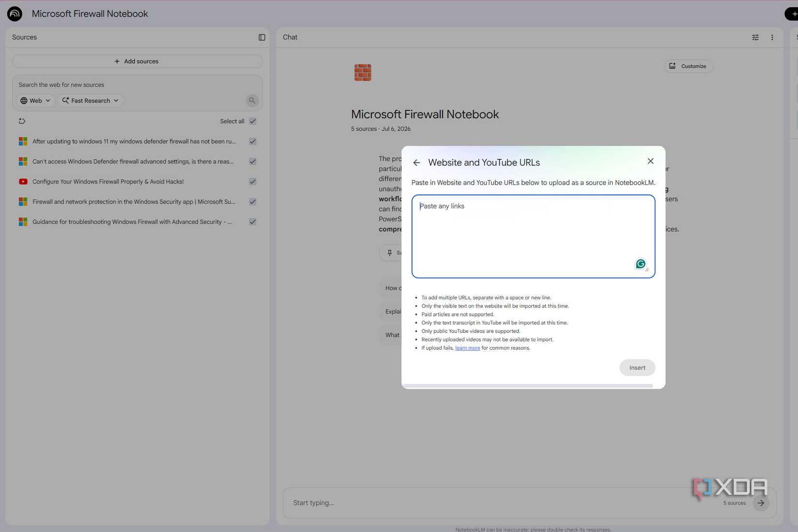Click the suggested question starting 'How'

391,288
